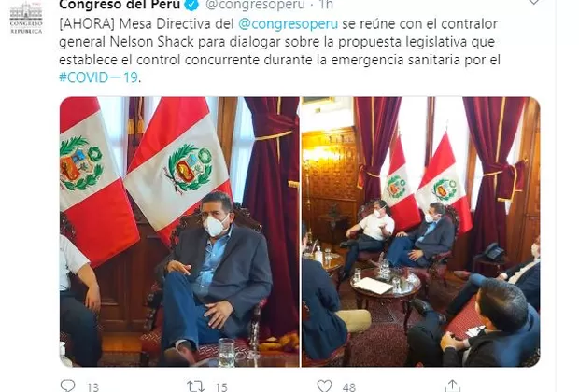Screen dimensions: 579x392
Task: Open the tweet's 1h timestamp link
Action: (x=326, y=5)
